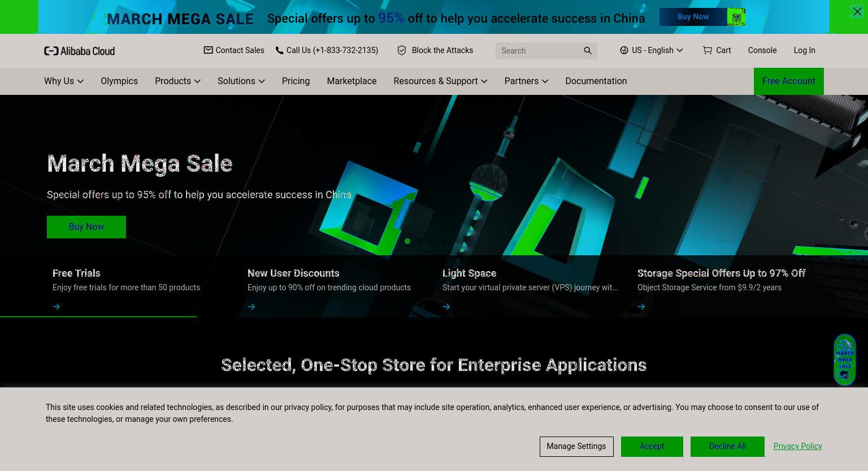Click the magnifier search icon
868x471 pixels.
pos(588,51)
